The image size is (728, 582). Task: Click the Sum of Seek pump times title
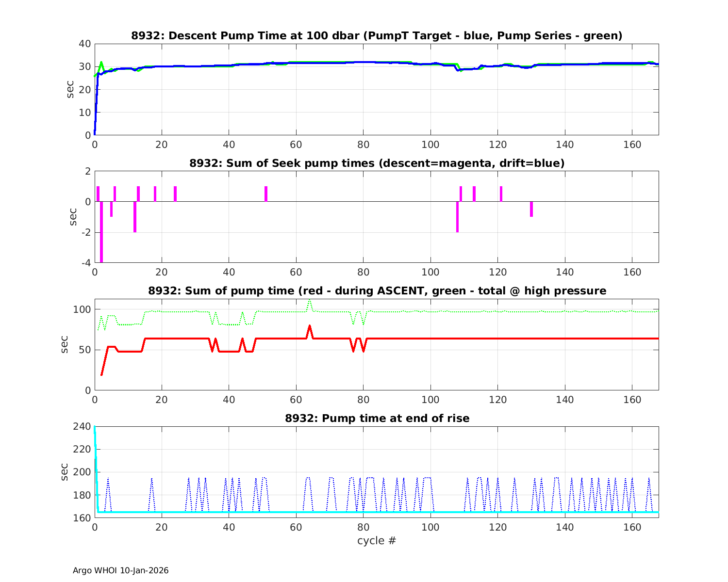(377, 163)
